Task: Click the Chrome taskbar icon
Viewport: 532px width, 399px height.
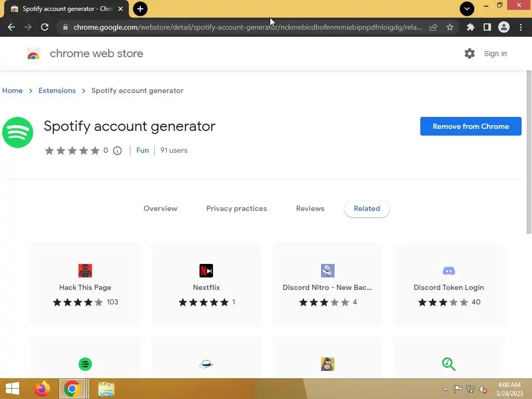Action: (72, 389)
